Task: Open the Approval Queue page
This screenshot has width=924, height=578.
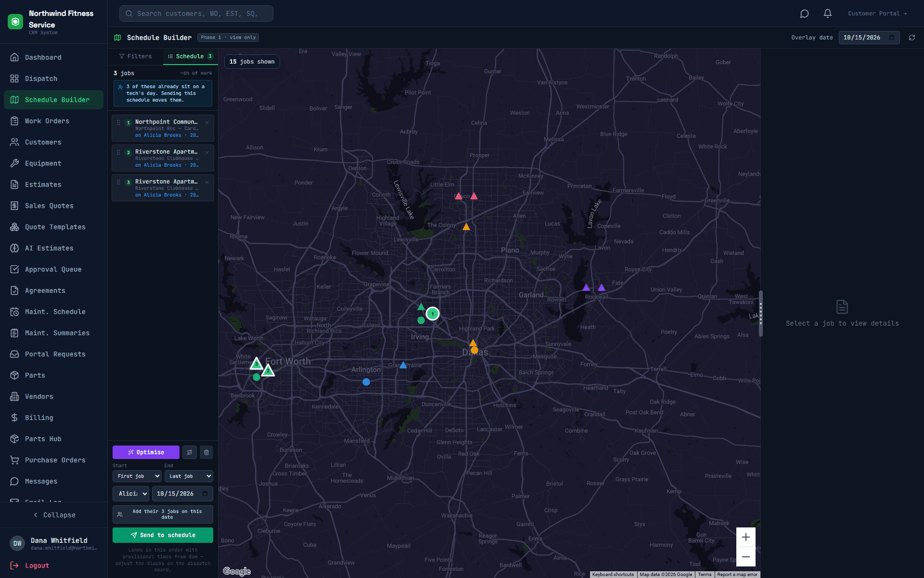Action: point(53,269)
